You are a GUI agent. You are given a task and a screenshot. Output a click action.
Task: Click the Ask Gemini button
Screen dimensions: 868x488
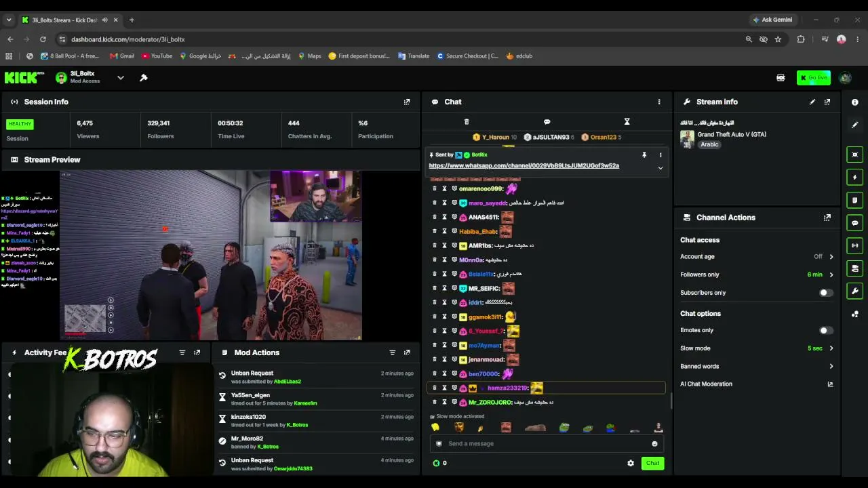pyautogui.click(x=772, y=20)
